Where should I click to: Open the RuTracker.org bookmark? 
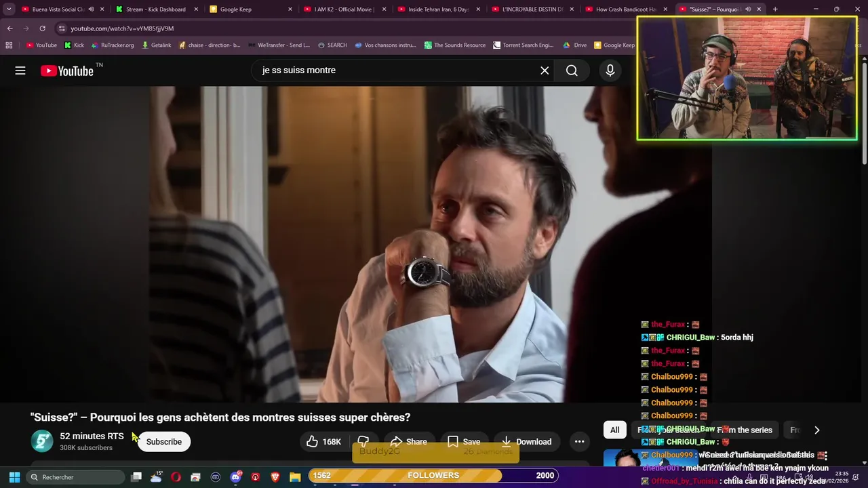click(x=112, y=45)
